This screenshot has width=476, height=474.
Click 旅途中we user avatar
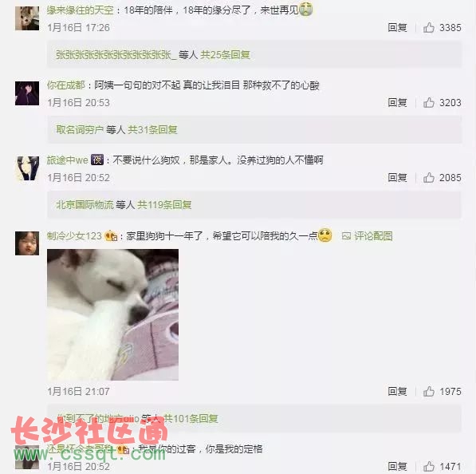(27, 168)
